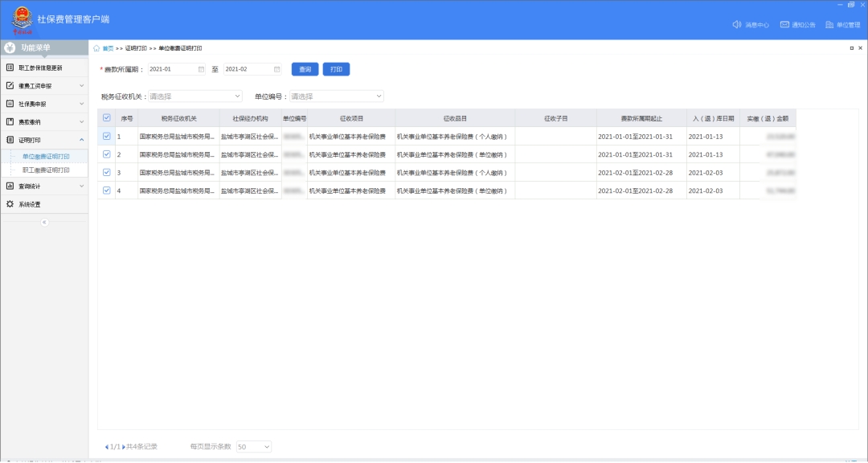The image size is (868, 463).
Task: Uncheck the checkbox for row 1
Action: [x=107, y=136]
